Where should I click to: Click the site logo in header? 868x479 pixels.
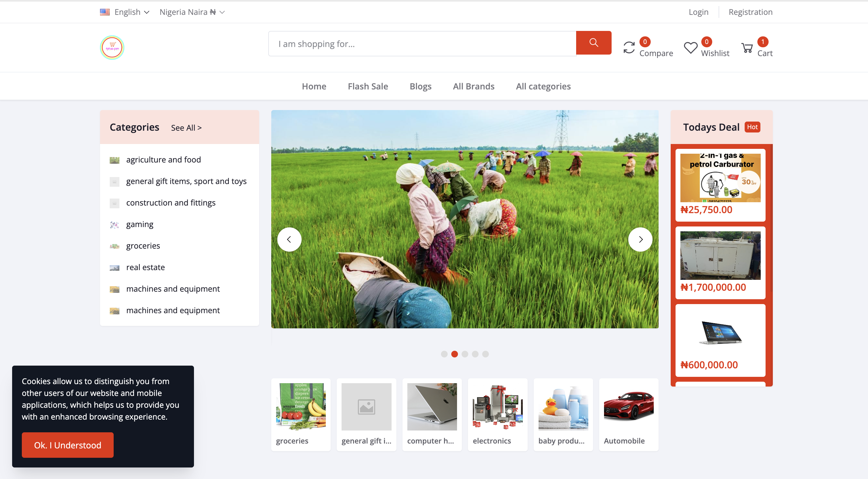click(x=112, y=48)
